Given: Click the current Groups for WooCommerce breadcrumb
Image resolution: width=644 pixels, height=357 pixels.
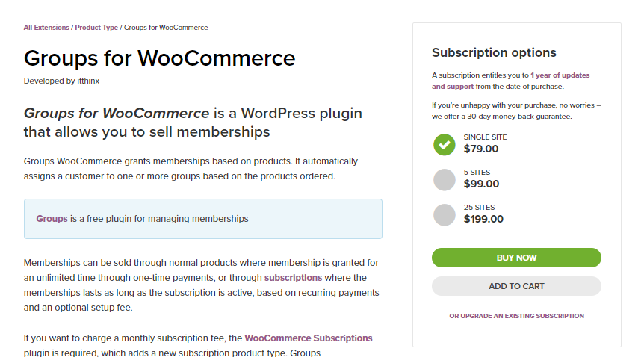Looking at the screenshot, I should [166, 28].
